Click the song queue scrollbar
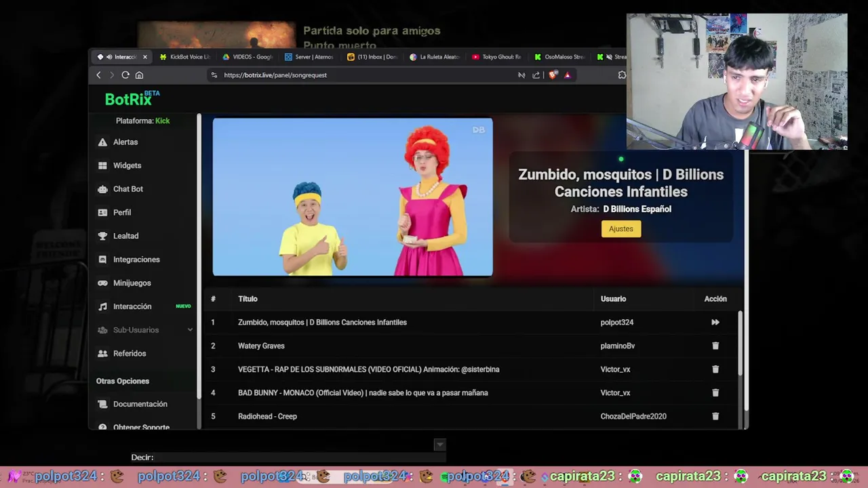The image size is (868, 488). pos(739,342)
